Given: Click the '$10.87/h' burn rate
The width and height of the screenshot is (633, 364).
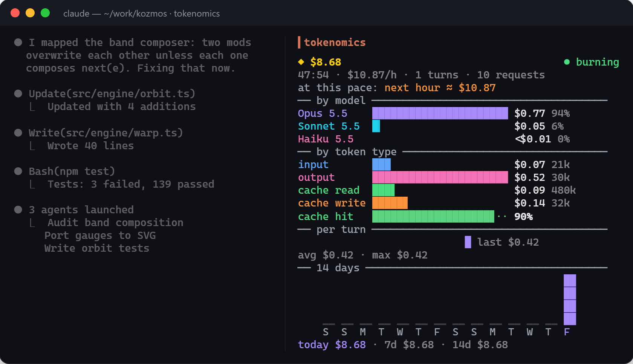Looking at the screenshot, I should [372, 75].
